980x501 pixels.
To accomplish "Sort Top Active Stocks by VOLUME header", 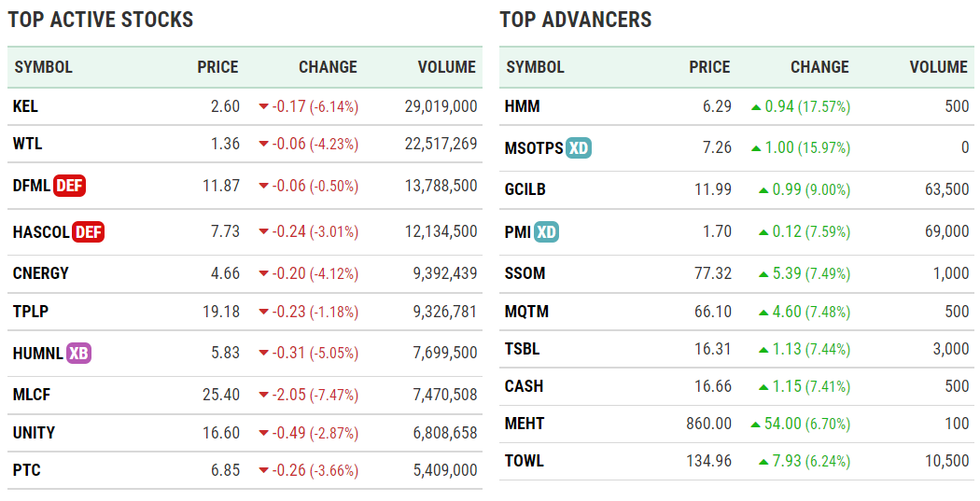I will (x=447, y=67).
